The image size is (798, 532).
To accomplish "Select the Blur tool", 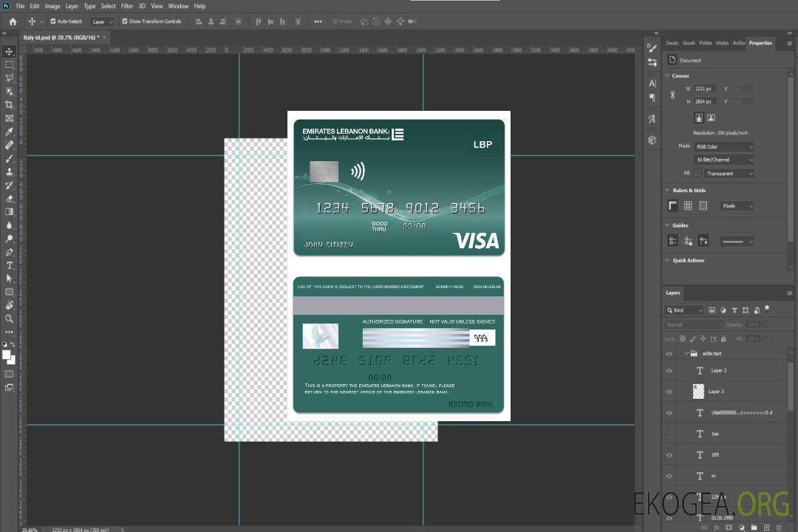I will 9,225.
